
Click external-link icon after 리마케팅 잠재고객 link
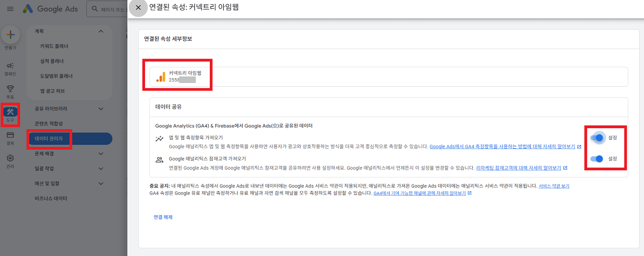click(x=565, y=168)
